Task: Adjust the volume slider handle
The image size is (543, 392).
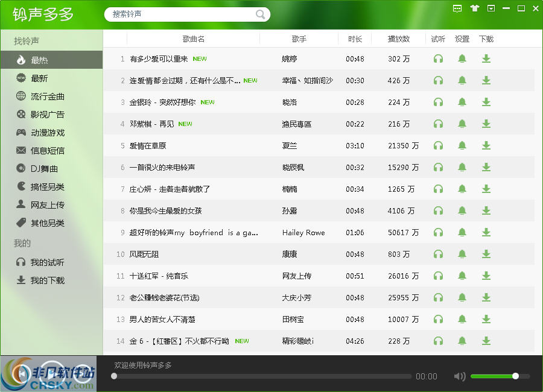Action: [515, 376]
